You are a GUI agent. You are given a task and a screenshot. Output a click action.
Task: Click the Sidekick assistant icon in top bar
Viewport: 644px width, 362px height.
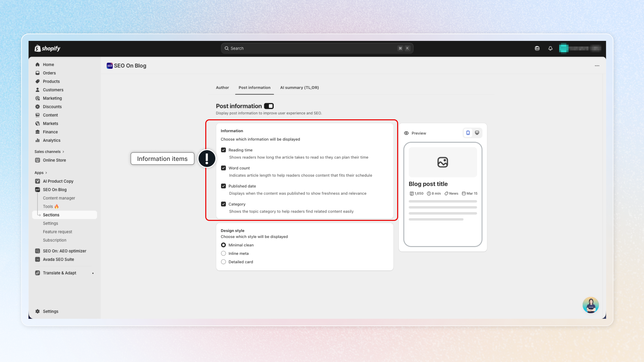tap(537, 48)
